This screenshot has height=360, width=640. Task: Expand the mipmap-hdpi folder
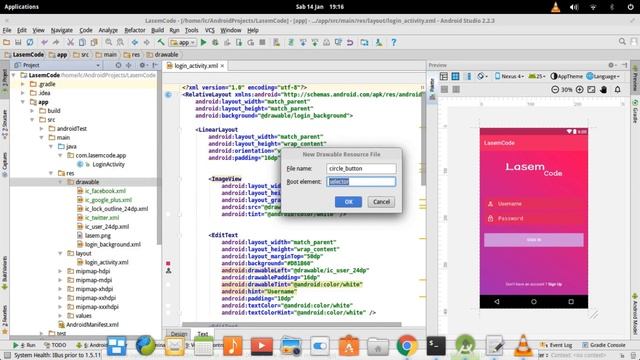click(x=60, y=271)
